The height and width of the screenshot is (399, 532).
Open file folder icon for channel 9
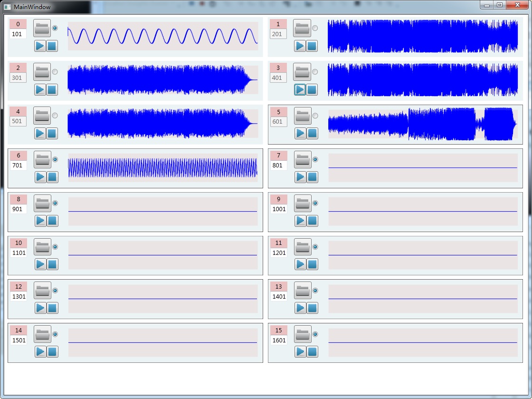click(303, 203)
